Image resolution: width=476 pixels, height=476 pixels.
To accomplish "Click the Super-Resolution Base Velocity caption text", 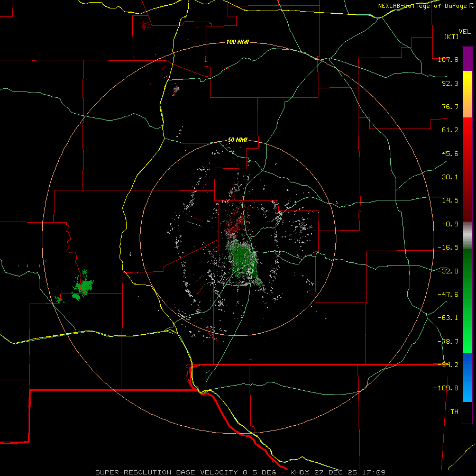I will click(240, 472).
